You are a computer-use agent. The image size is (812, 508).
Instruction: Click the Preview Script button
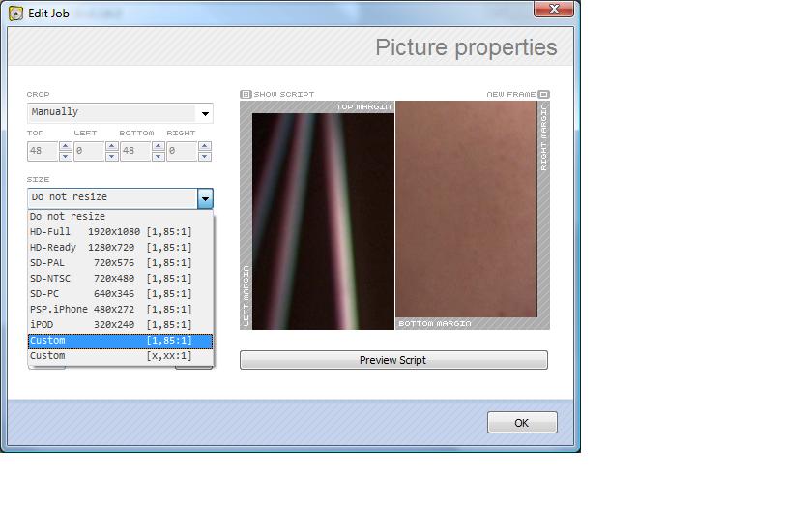tap(393, 360)
